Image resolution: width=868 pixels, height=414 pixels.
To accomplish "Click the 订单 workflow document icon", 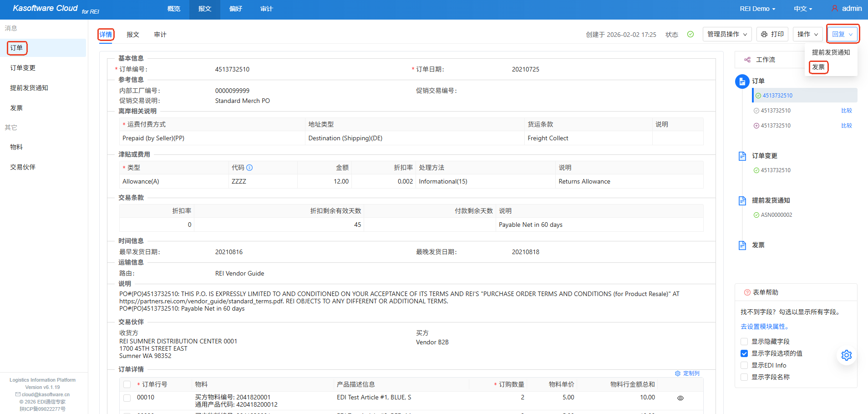I will pos(742,82).
